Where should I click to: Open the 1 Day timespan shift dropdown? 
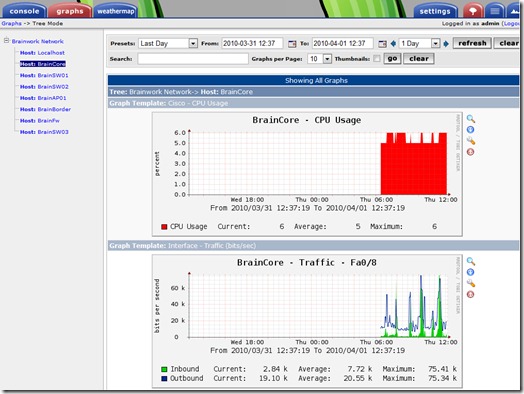(x=419, y=43)
